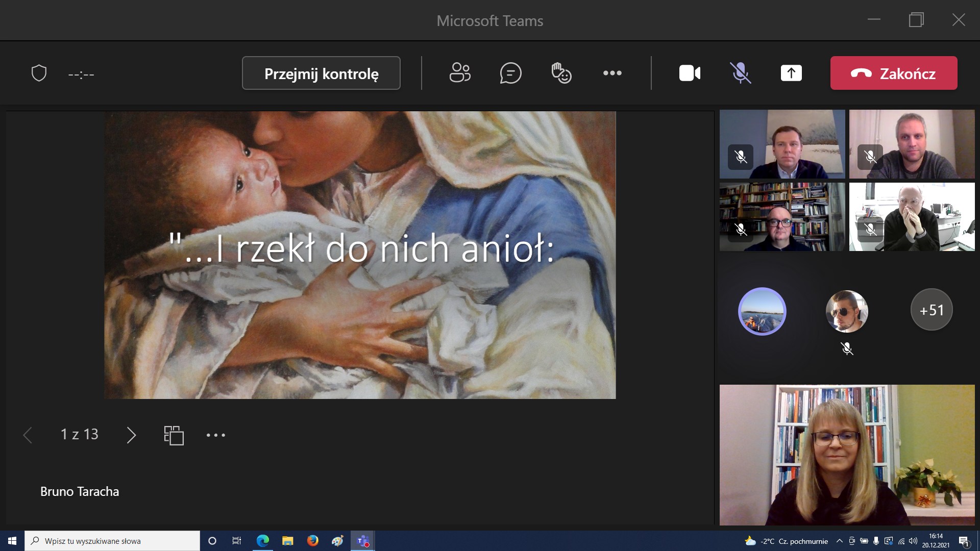Expand hidden system tray icons

(839, 541)
